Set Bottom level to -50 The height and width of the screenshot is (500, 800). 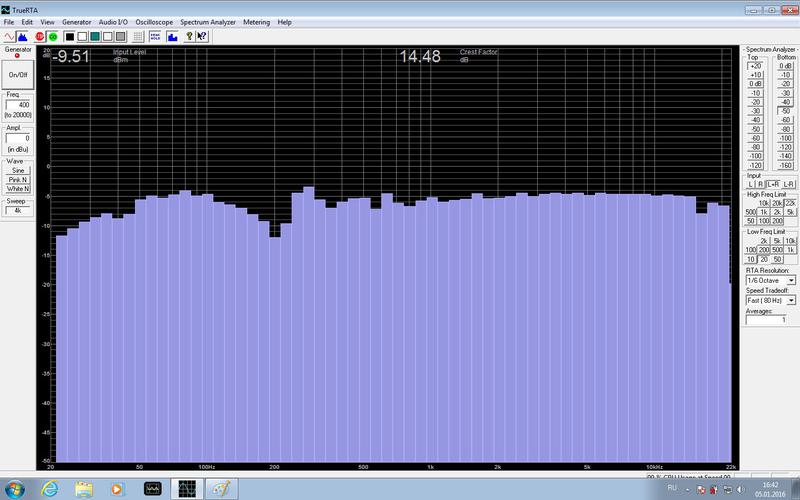point(786,111)
